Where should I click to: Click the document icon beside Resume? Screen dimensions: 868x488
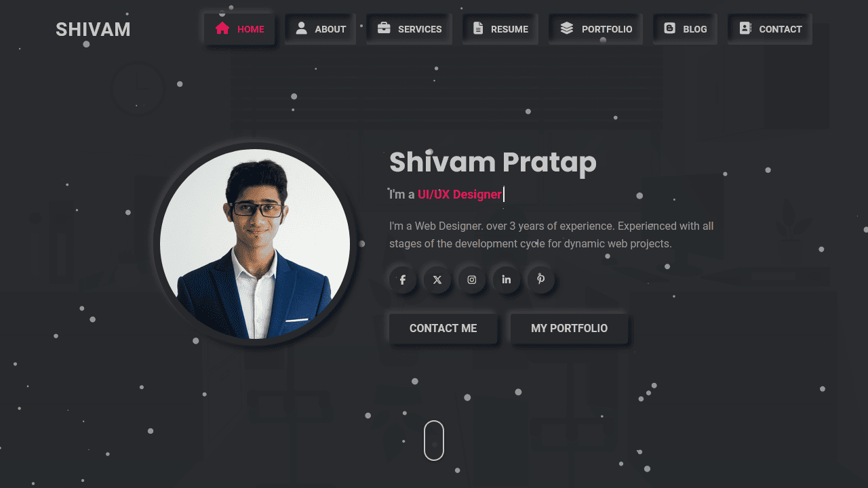pos(478,28)
